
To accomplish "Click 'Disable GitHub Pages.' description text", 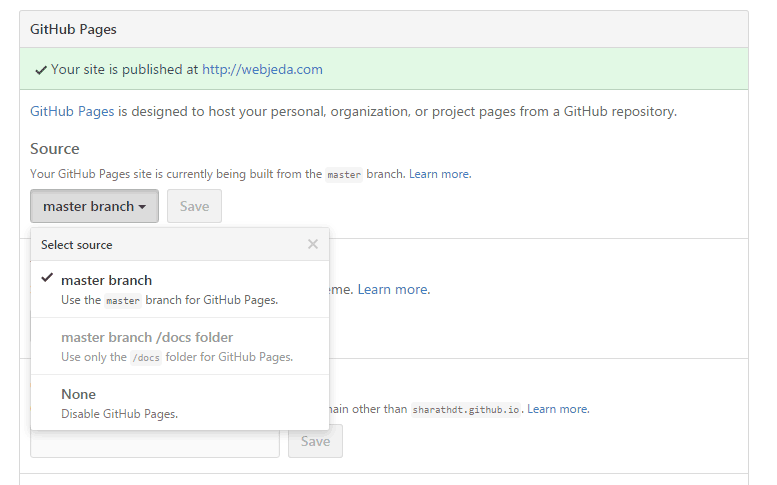I will pyautogui.click(x=119, y=414).
